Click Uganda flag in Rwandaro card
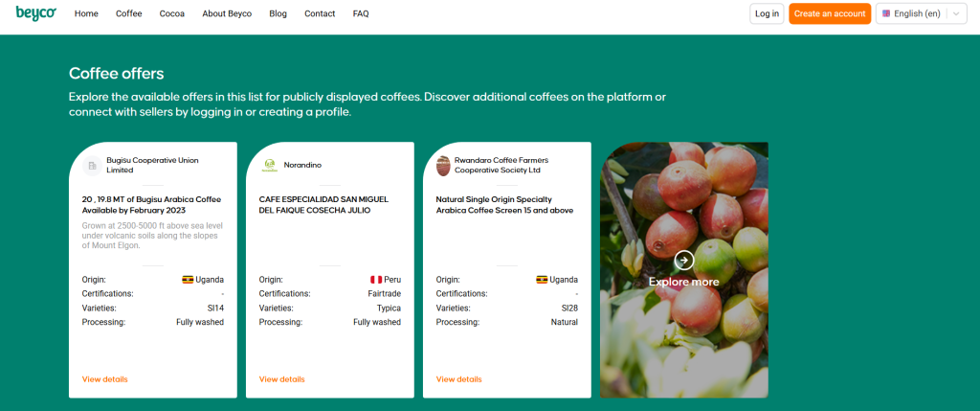This screenshot has height=411, width=980. [x=542, y=280]
